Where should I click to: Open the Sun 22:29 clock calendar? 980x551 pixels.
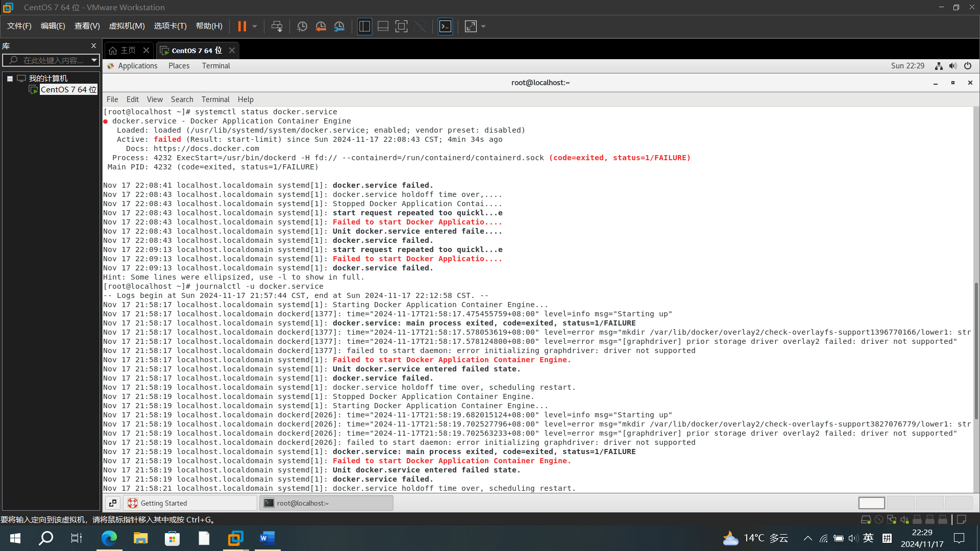coord(908,66)
